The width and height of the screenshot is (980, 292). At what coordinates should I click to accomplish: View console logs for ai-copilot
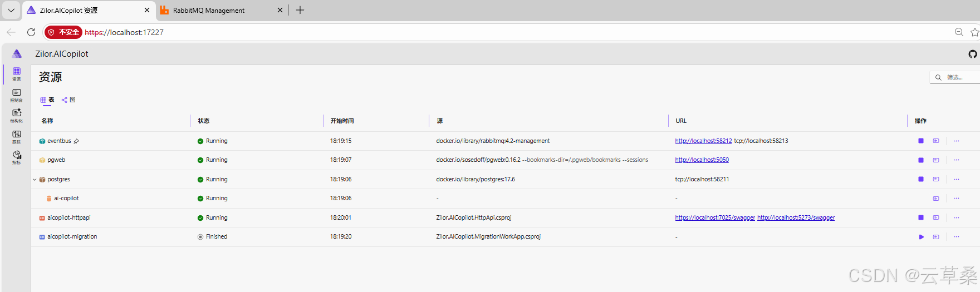pos(936,199)
